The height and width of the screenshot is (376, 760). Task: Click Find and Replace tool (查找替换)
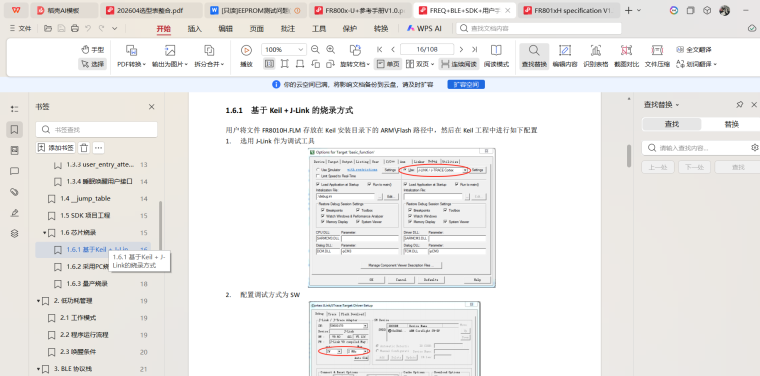[x=534, y=56]
